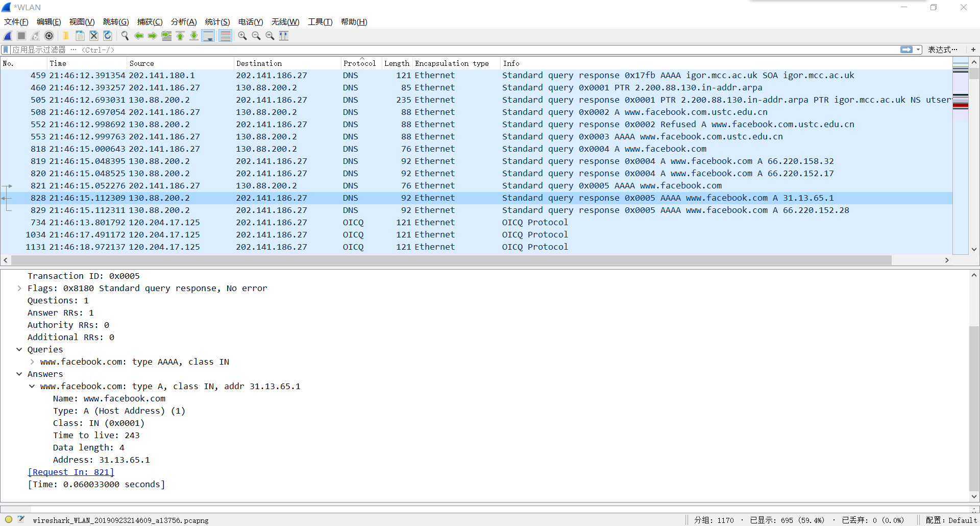Open the find packet magnifier tool

click(x=125, y=36)
